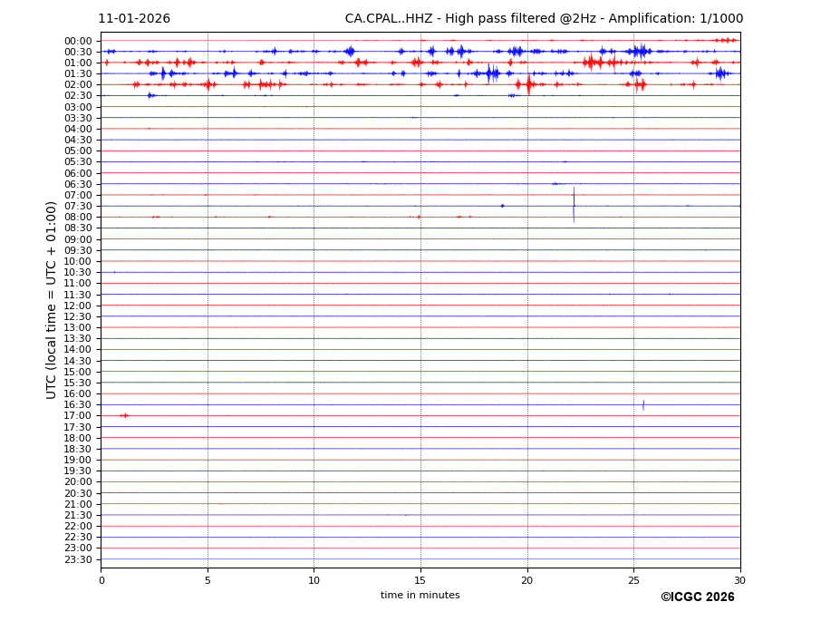This screenshot has height=631, width=840.
Task: Select the 00:00 time row label
Action: [78, 41]
